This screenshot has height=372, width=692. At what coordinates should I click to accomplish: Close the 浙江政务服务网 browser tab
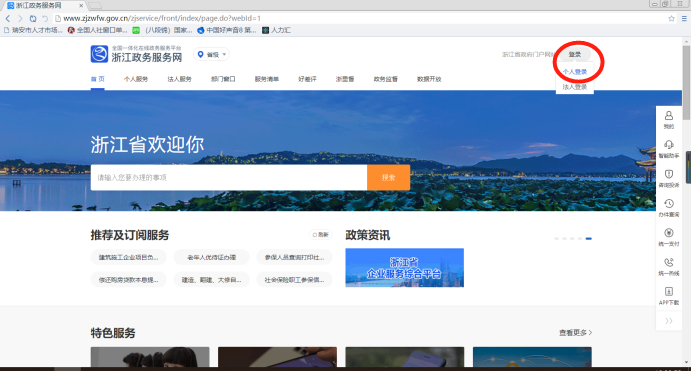click(x=81, y=6)
